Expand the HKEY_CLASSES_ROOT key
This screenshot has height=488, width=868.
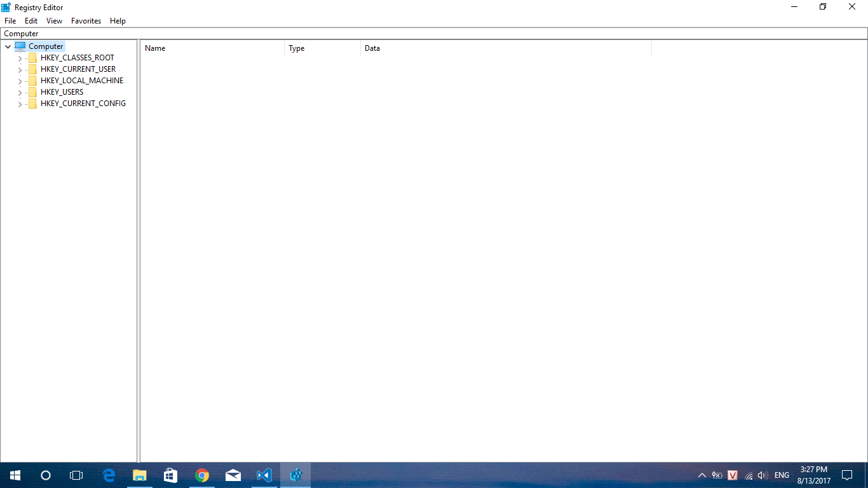click(20, 58)
